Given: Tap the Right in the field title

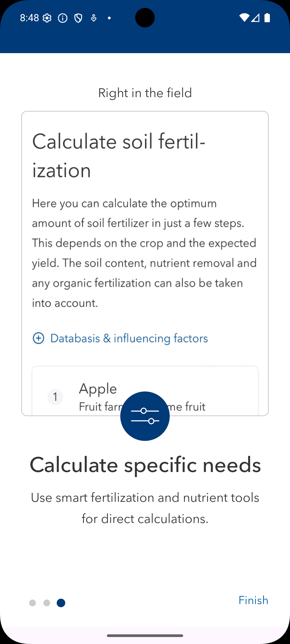Looking at the screenshot, I should tap(145, 93).
